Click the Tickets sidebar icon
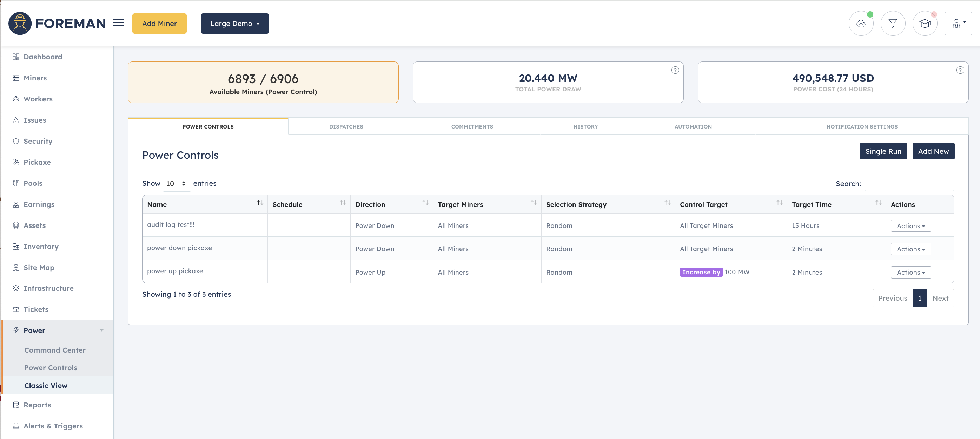The width and height of the screenshot is (980, 439). click(16, 309)
